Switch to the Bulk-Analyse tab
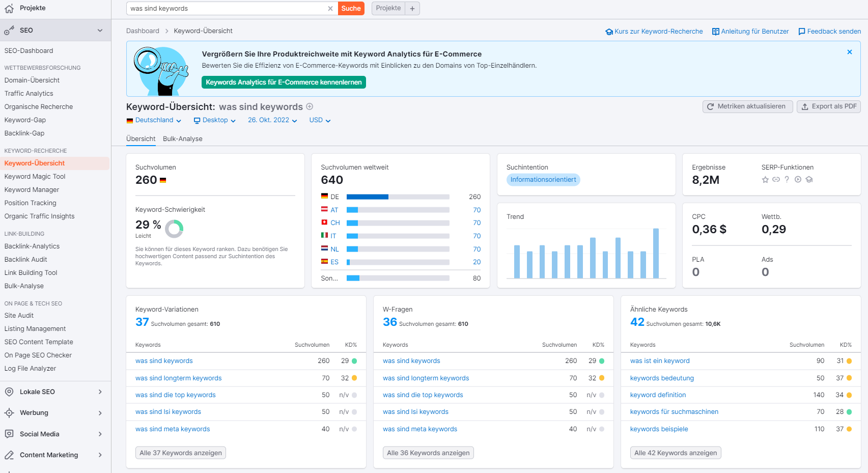868x473 pixels. (x=182, y=139)
